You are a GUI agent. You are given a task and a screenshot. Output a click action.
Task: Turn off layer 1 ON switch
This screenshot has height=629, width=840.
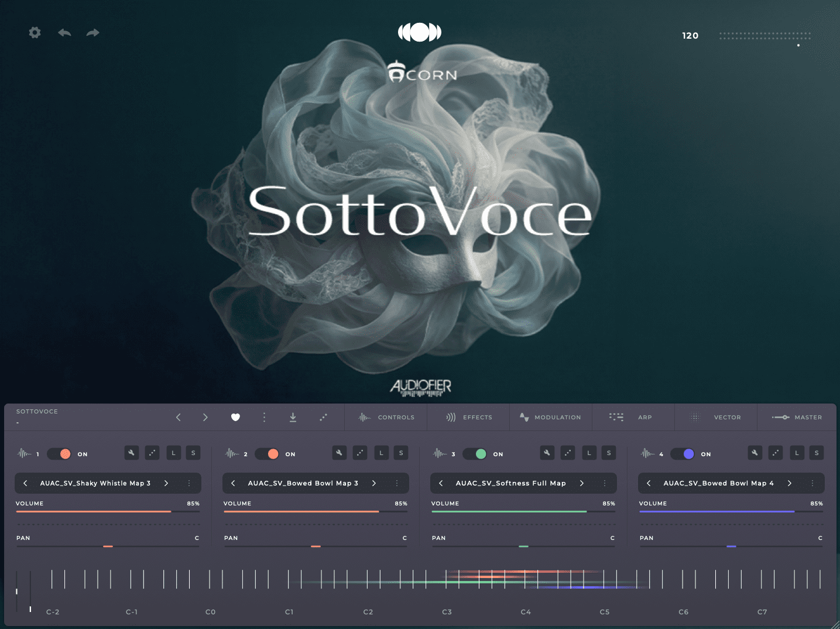(x=60, y=454)
